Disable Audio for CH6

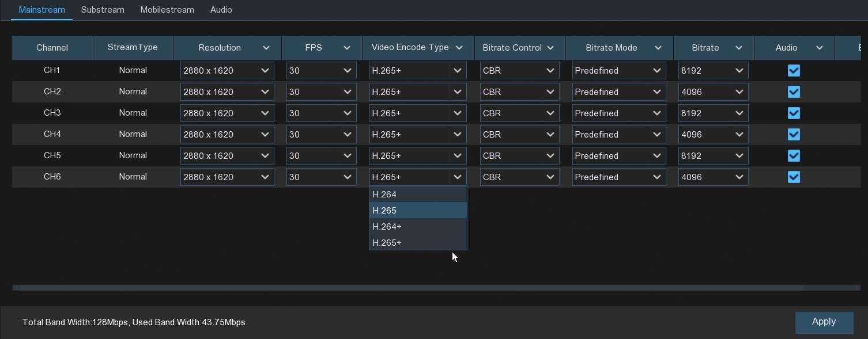(x=794, y=177)
